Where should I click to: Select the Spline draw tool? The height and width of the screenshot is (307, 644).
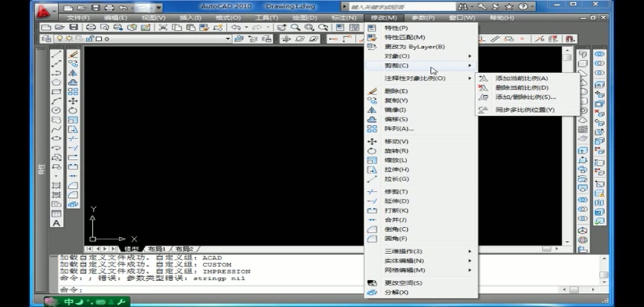[x=56, y=129]
